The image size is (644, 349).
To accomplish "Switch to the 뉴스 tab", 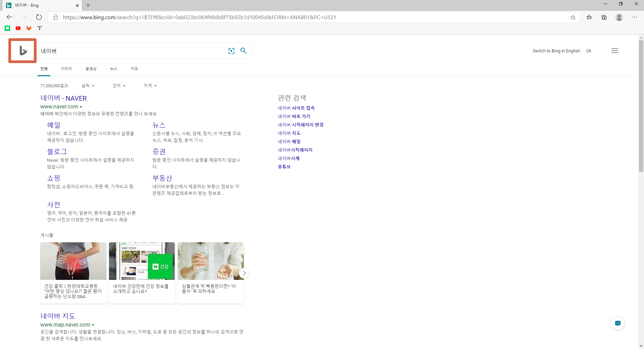I will (114, 69).
